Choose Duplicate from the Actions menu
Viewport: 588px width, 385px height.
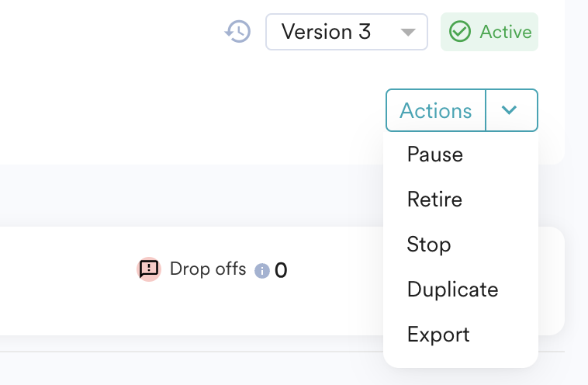[x=452, y=290]
